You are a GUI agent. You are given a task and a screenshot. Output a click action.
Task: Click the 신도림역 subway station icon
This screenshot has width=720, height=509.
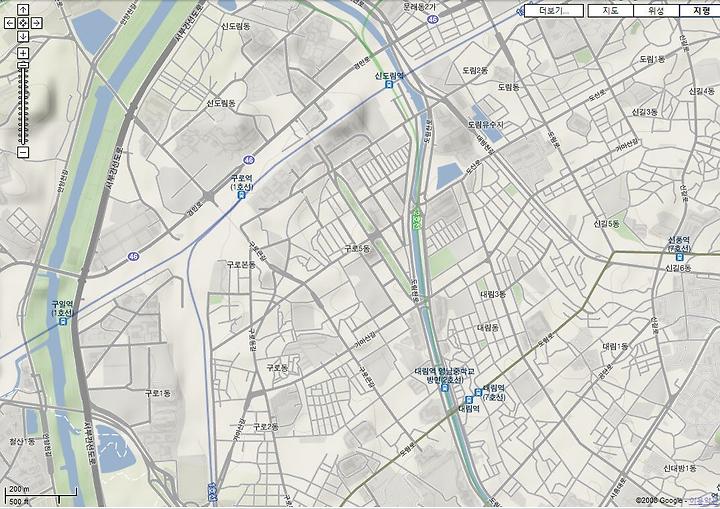tap(389, 85)
